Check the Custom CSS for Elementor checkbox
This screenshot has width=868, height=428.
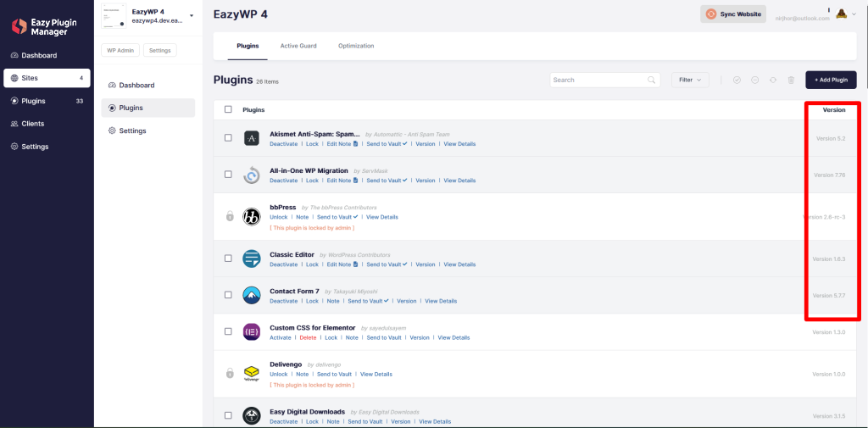(228, 331)
